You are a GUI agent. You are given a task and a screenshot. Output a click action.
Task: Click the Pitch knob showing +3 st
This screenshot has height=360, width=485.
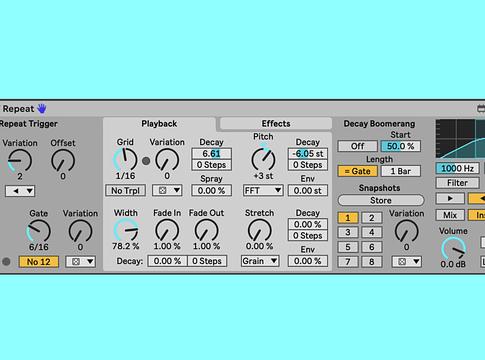(263, 159)
